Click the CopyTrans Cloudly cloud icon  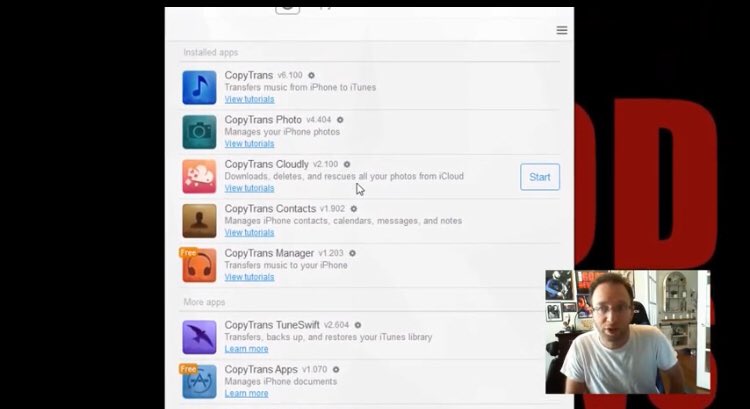(199, 177)
